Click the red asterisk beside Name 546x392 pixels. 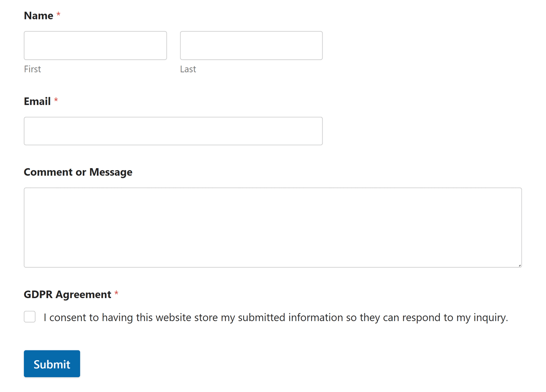[58, 15]
